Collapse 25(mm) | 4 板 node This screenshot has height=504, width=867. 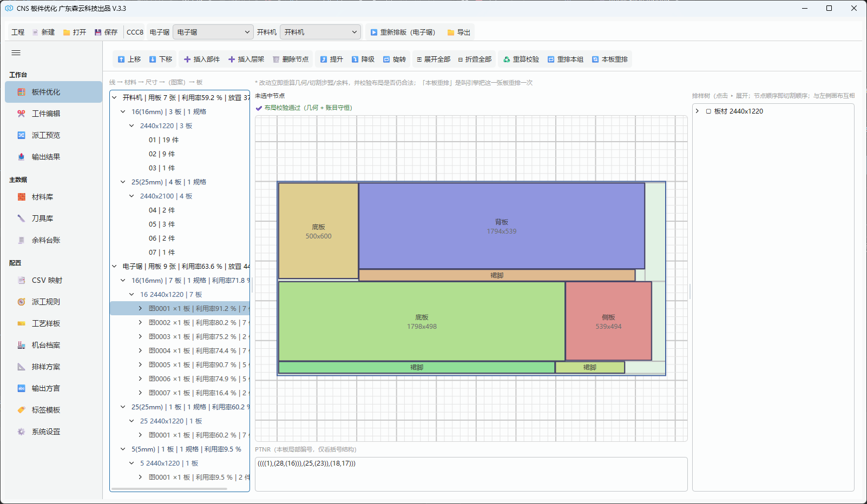point(123,182)
